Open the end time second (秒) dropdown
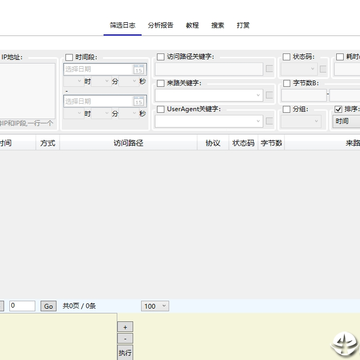 [128, 114]
